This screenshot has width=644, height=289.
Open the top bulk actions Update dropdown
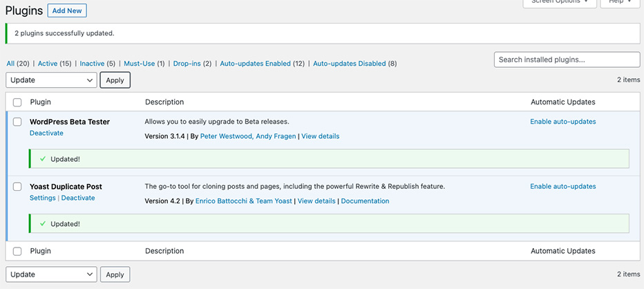(51, 80)
